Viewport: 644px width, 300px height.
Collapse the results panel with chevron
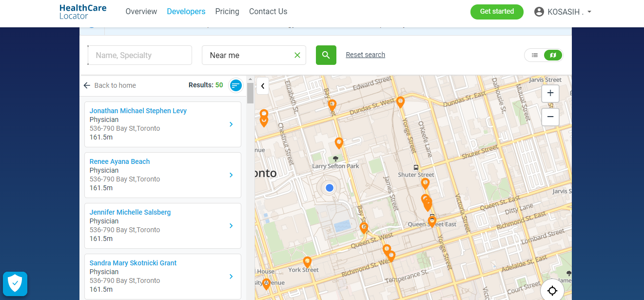[263, 86]
